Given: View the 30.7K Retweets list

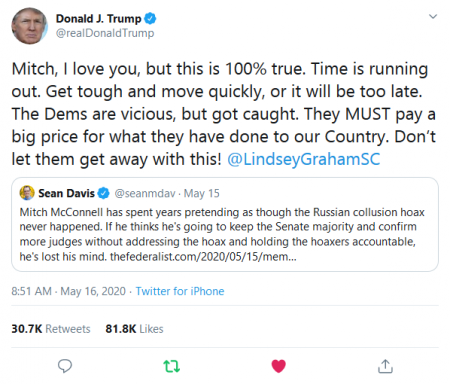Looking at the screenshot, I should 51,329.
